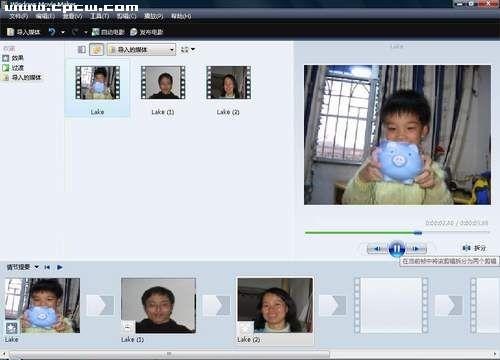Open the 查看 (View) menu

point(72,16)
